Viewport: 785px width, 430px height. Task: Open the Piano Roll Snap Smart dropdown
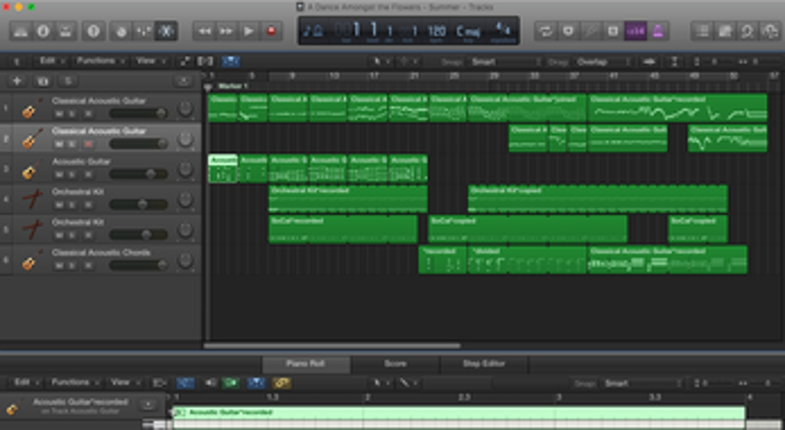point(641,383)
